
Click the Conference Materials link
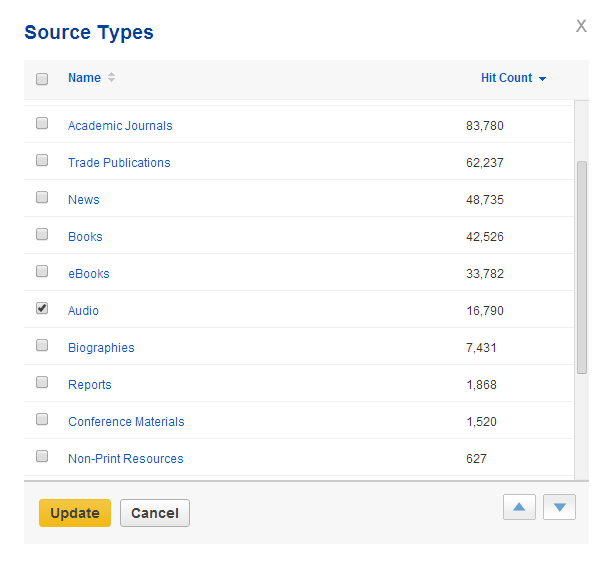pyautogui.click(x=126, y=422)
